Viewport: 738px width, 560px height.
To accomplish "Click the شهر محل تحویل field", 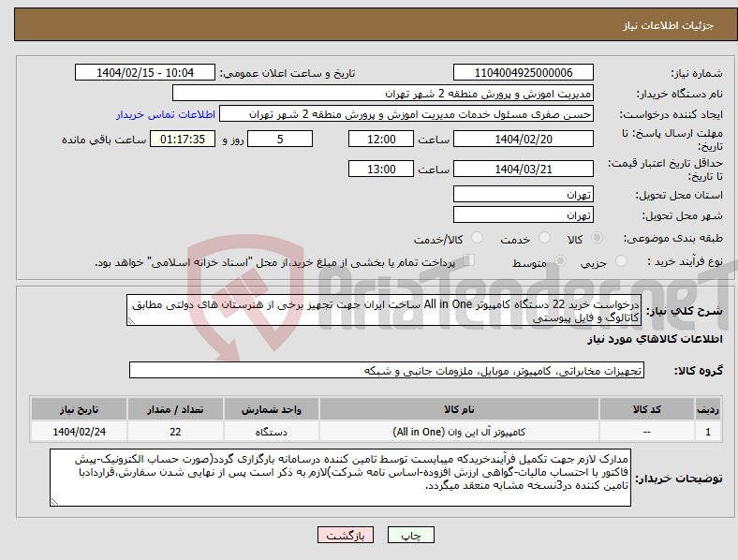I will tap(523, 214).
